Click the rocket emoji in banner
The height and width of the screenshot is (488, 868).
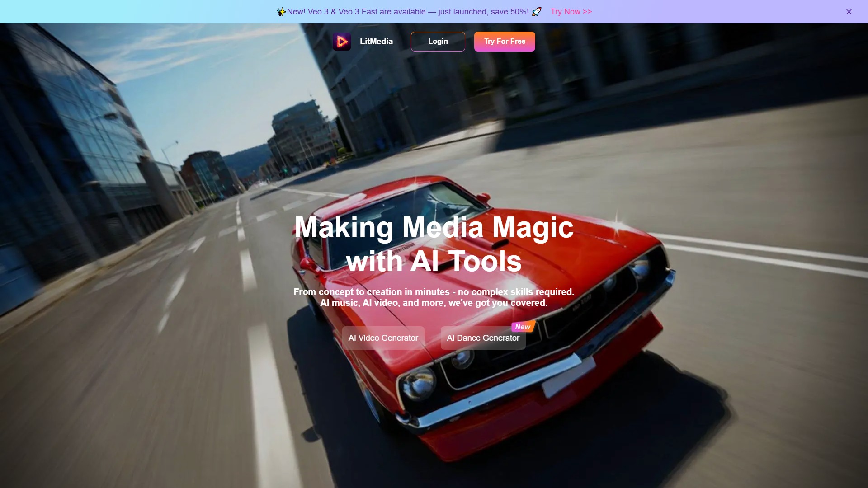[537, 12]
